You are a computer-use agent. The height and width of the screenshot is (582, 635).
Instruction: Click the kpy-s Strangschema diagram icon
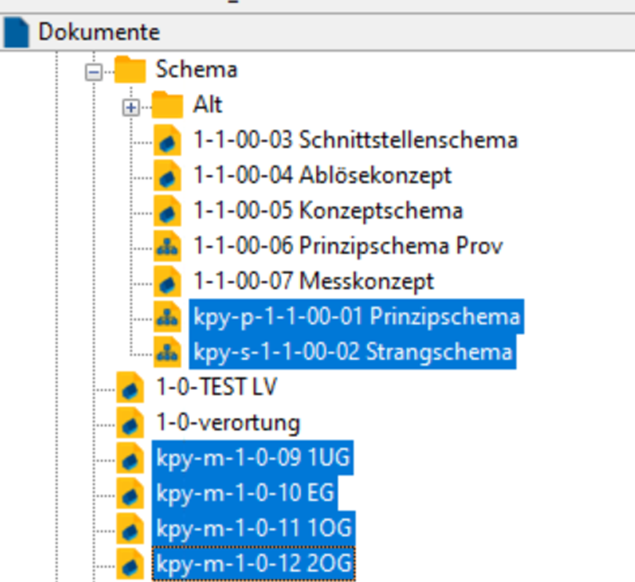click(x=167, y=352)
